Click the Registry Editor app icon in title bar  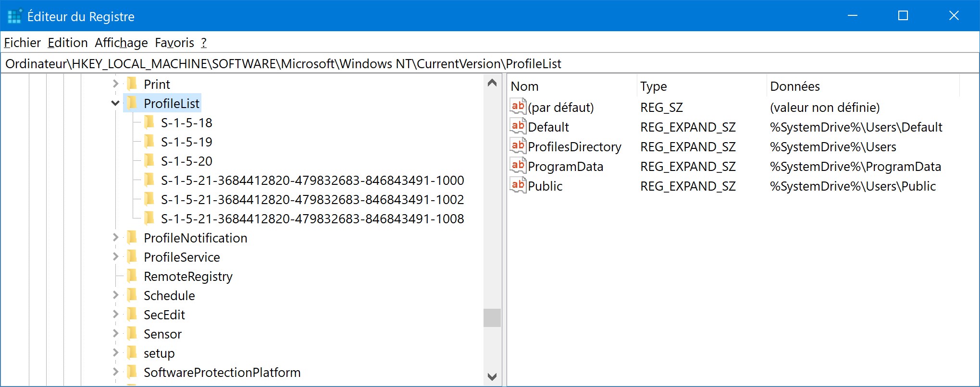[x=15, y=16]
